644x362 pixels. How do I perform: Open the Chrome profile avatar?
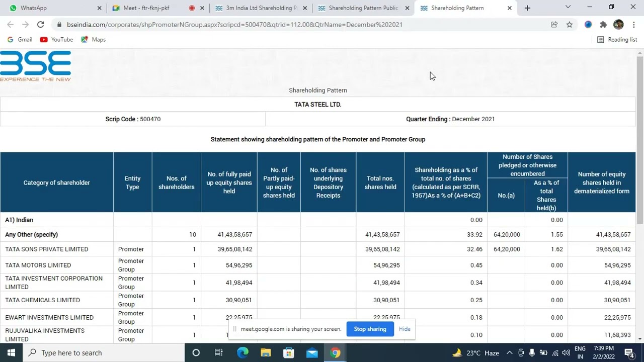click(618, 25)
